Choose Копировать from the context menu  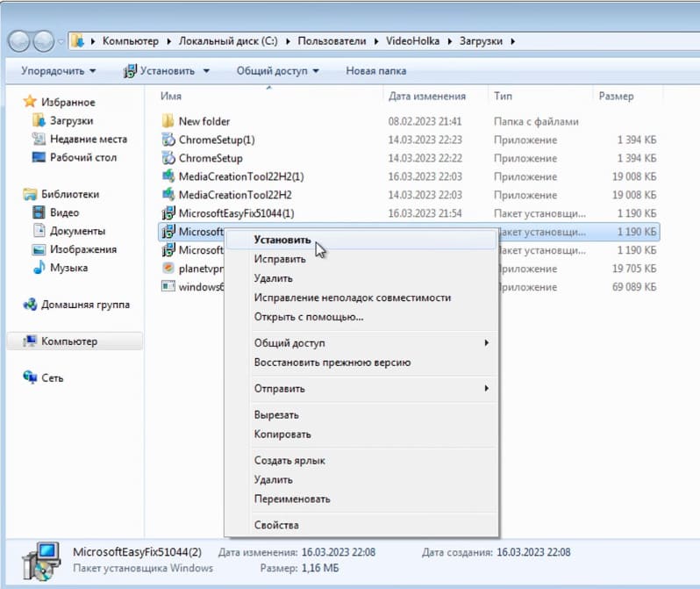pyautogui.click(x=362, y=434)
